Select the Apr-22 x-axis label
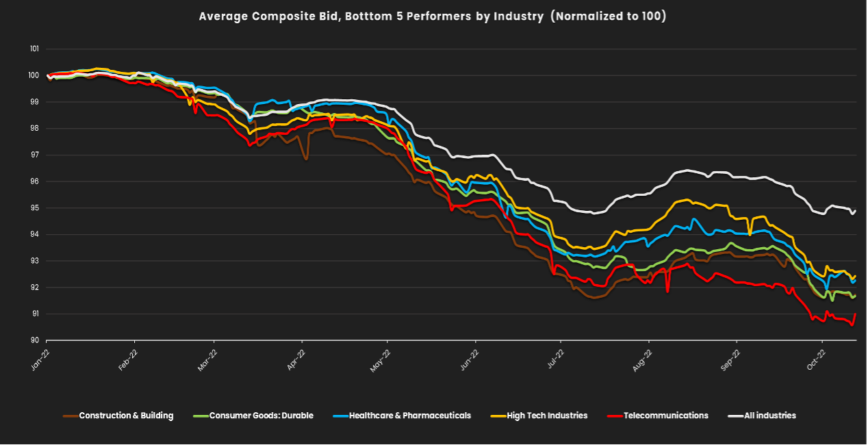 pyautogui.click(x=298, y=359)
